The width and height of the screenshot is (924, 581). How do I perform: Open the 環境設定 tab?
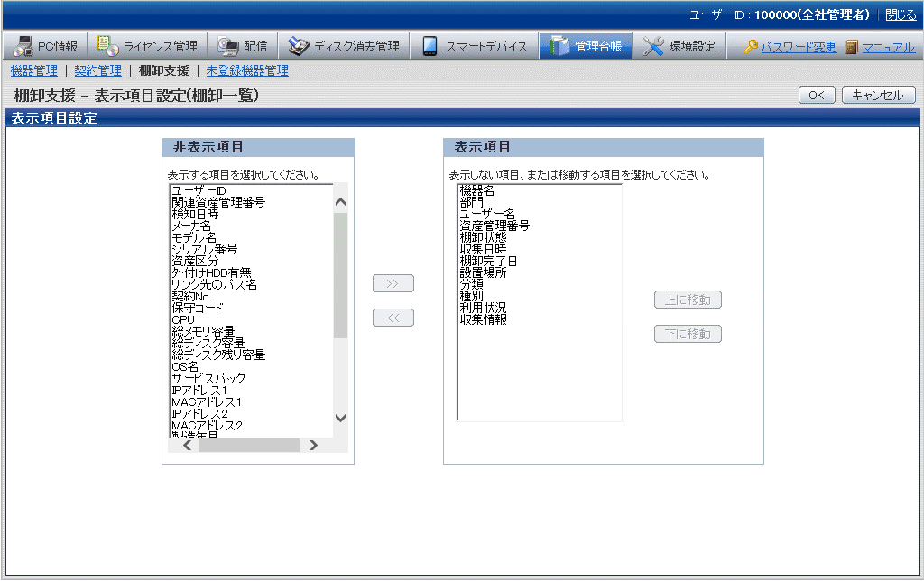679,46
